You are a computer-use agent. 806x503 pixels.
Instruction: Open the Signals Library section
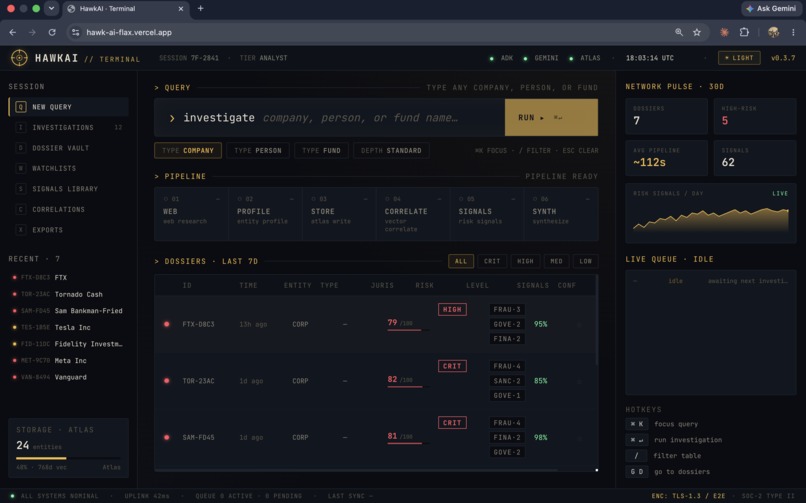(x=68, y=189)
